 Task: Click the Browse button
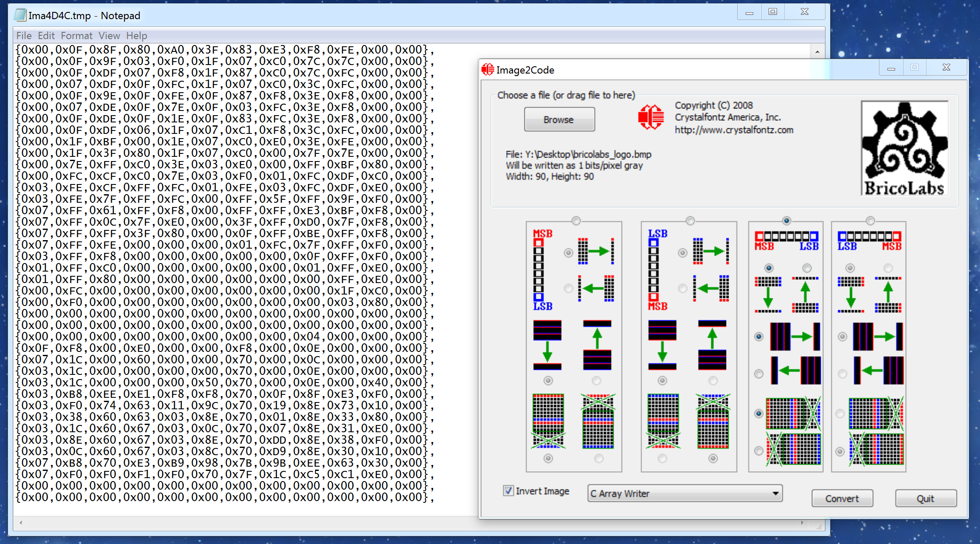(559, 120)
